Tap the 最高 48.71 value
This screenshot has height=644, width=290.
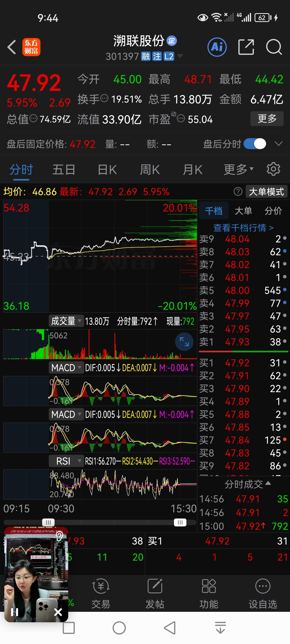[x=198, y=79]
